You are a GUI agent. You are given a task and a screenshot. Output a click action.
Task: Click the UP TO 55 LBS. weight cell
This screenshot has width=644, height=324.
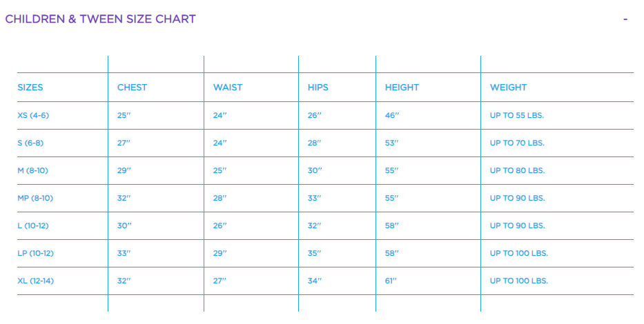pyautogui.click(x=517, y=115)
